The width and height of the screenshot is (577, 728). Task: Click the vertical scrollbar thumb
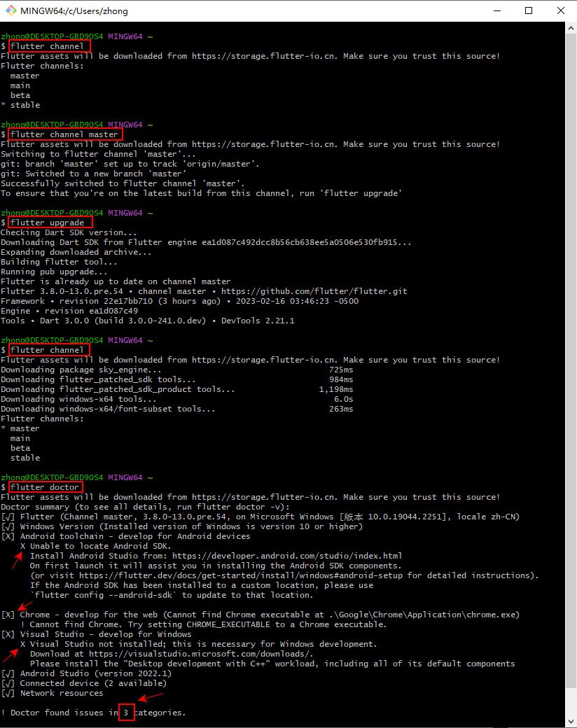(571, 362)
